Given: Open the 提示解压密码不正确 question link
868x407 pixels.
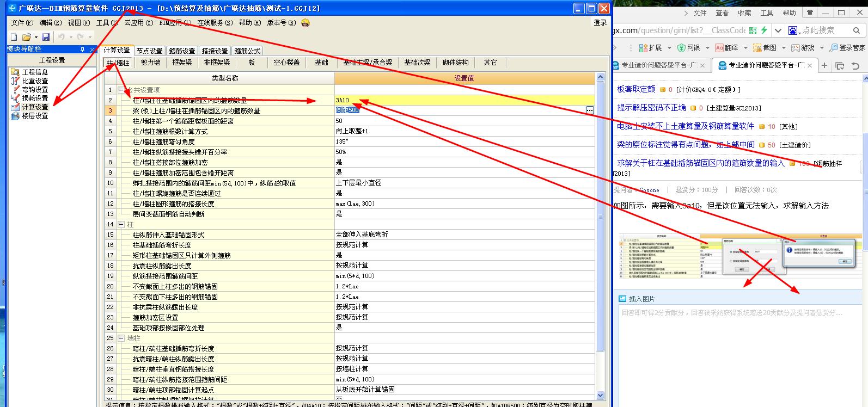Looking at the screenshot, I should 651,108.
